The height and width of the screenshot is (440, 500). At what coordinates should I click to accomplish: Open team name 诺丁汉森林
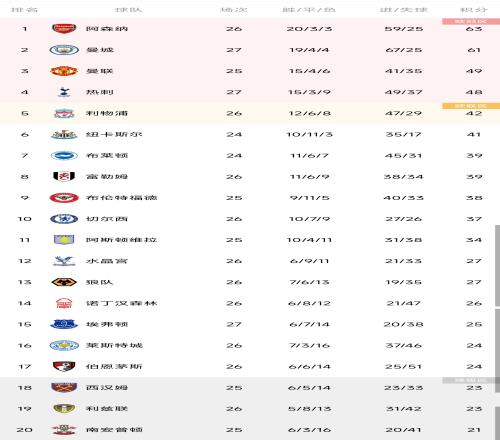coord(121,303)
